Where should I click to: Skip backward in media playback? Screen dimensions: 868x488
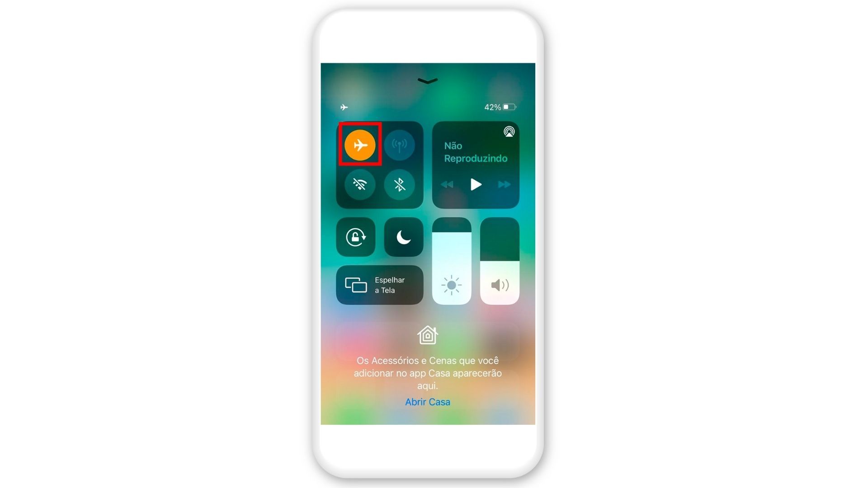(448, 185)
